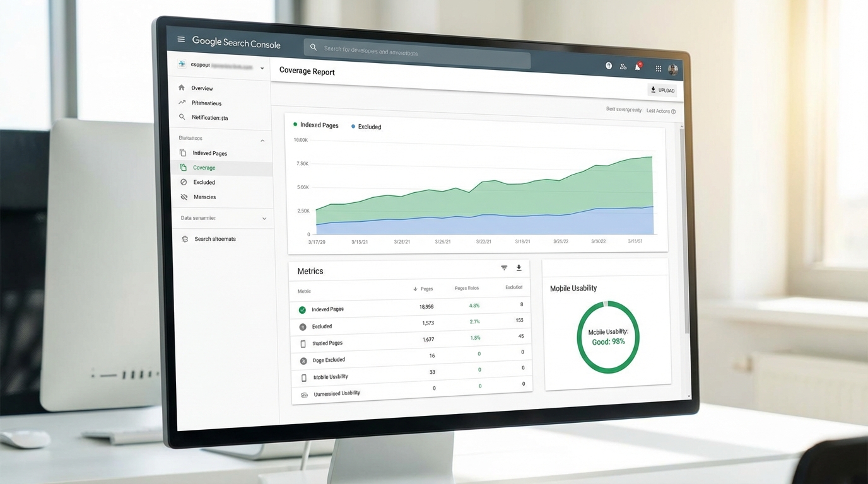Expand the Data section dropdown in sidebar
Image resolution: width=868 pixels, height=484 pixels.
[x=264, y=218]
